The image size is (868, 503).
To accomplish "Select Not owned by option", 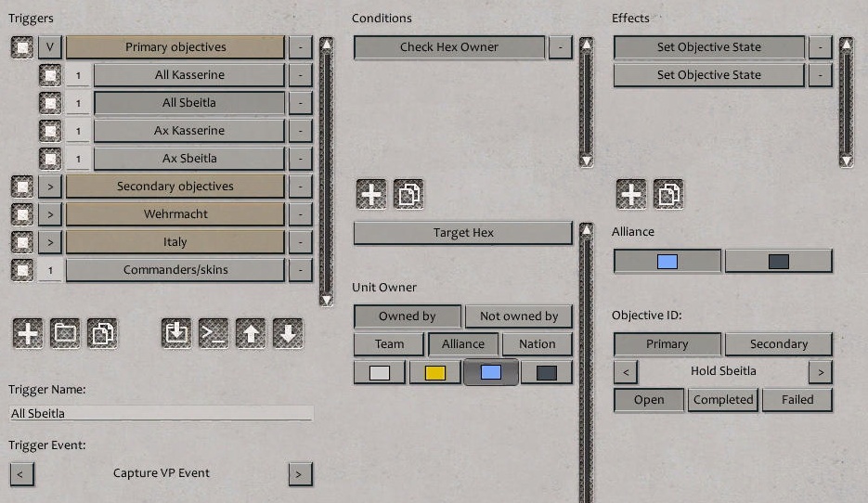I will coord(519,316).
